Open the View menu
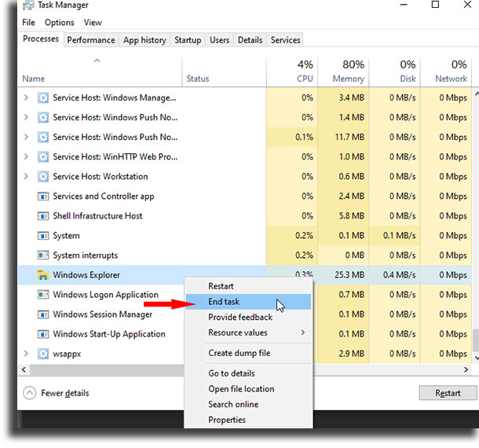 93,23
